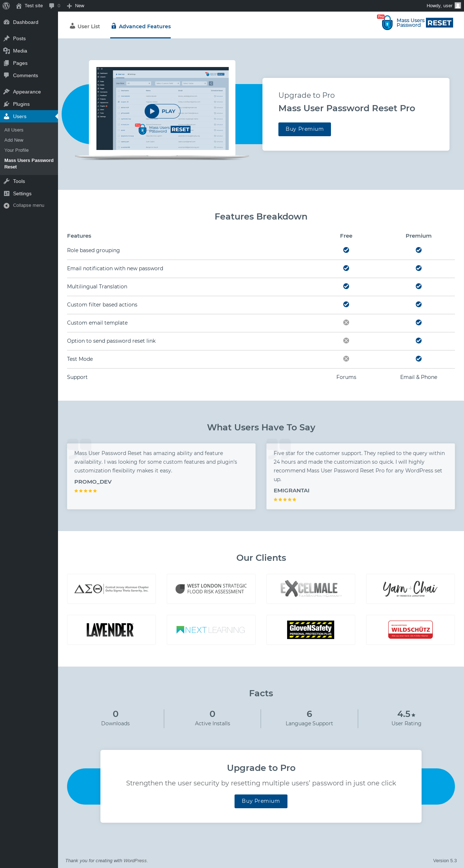This screenshot has width=464, height=868.
Task: Click the EMIGRANTAI reviewer name
Action: click(291, 491)
